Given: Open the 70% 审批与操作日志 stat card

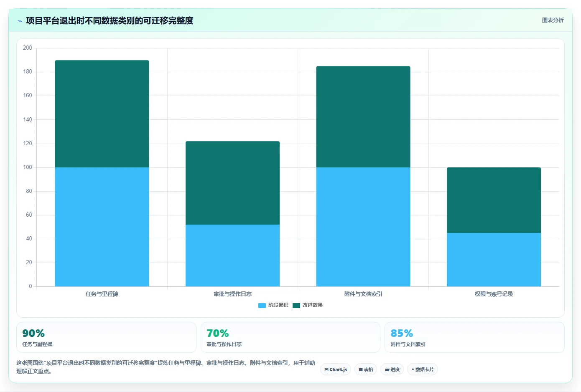Looking at the screenshot, I should point(290,337).
